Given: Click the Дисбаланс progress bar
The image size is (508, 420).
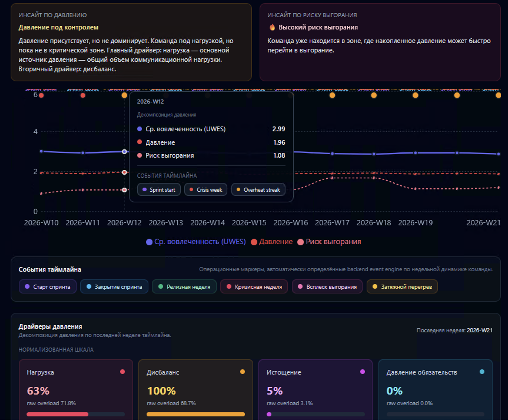Looking at the screenshot, I should point(196,414).
